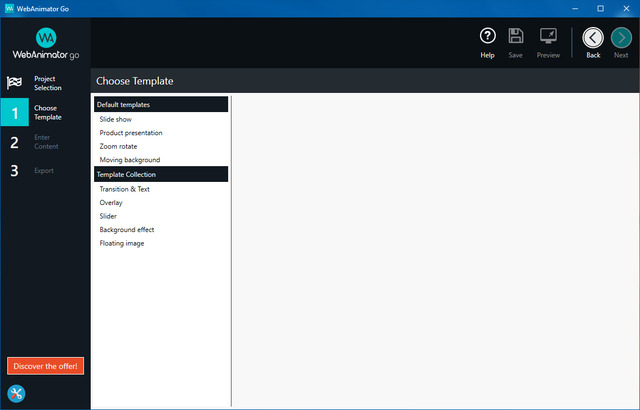Viewport: 640px width, 410px height.
Task: Select Project Selection flag icon
Action: (15, 83)
